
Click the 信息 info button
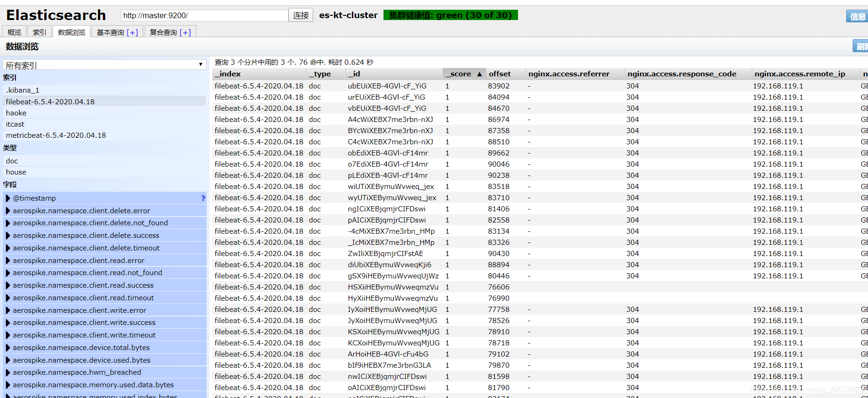[857, 16]
